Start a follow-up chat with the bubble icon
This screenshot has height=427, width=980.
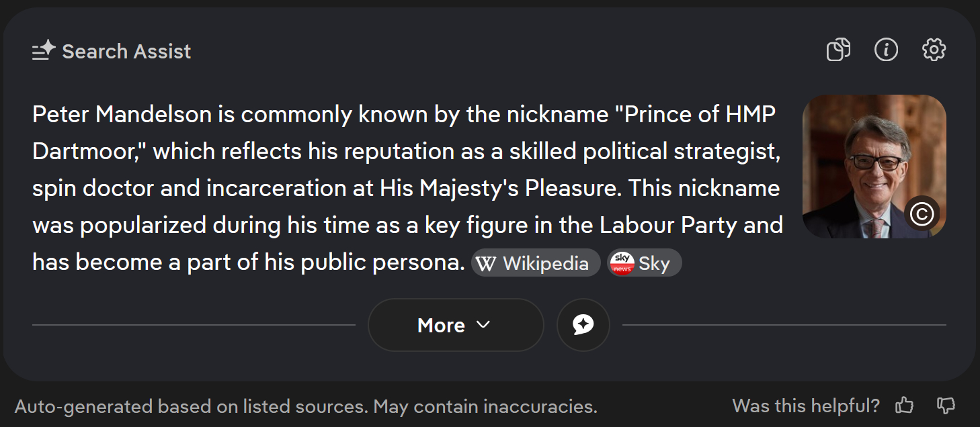[583, 325]
